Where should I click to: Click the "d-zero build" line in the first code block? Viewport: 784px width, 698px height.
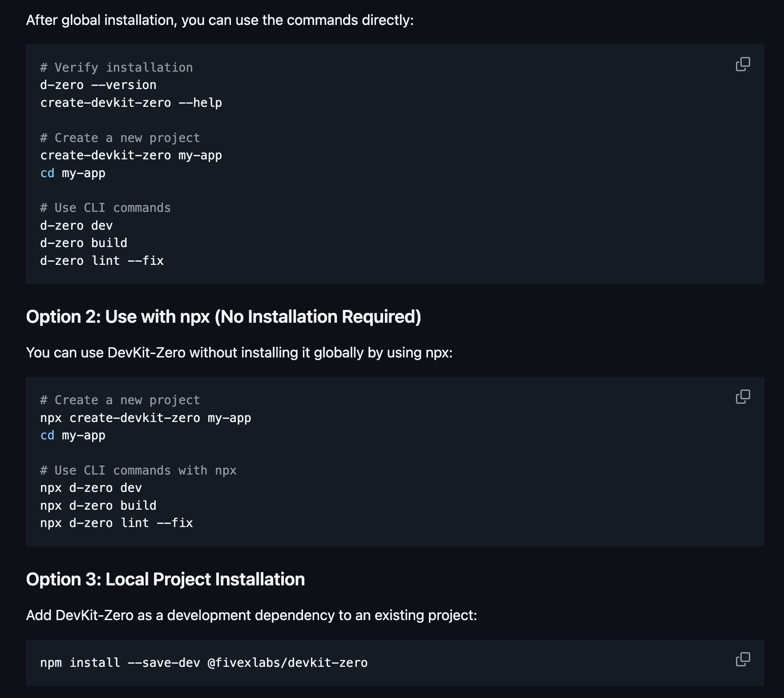83,243
